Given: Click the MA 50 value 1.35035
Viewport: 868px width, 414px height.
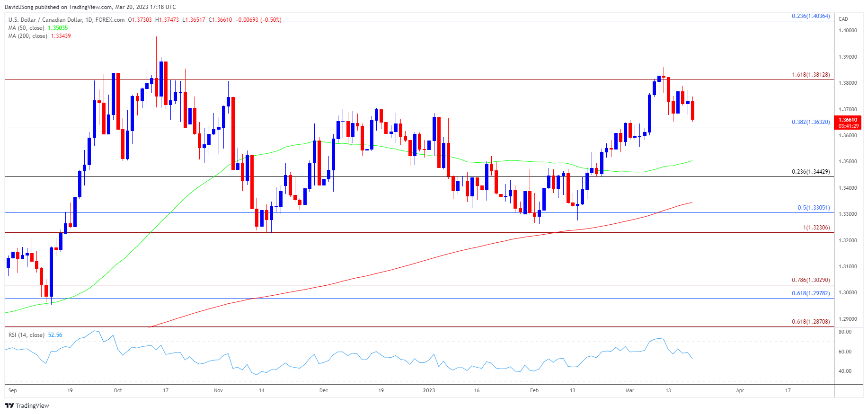Looking at the screenshot, I should pyautogui.click(x=58, y=28).
